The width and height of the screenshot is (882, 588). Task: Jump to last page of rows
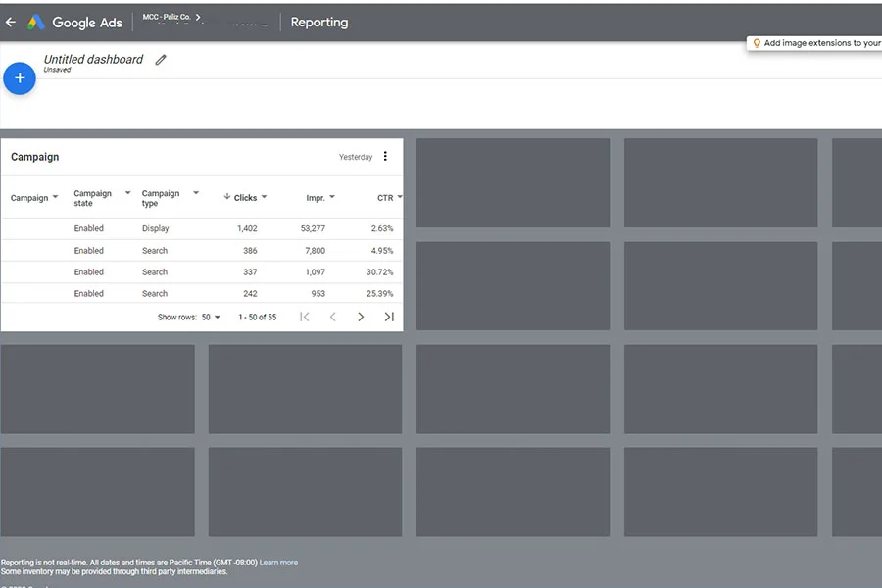pos(389,317)
